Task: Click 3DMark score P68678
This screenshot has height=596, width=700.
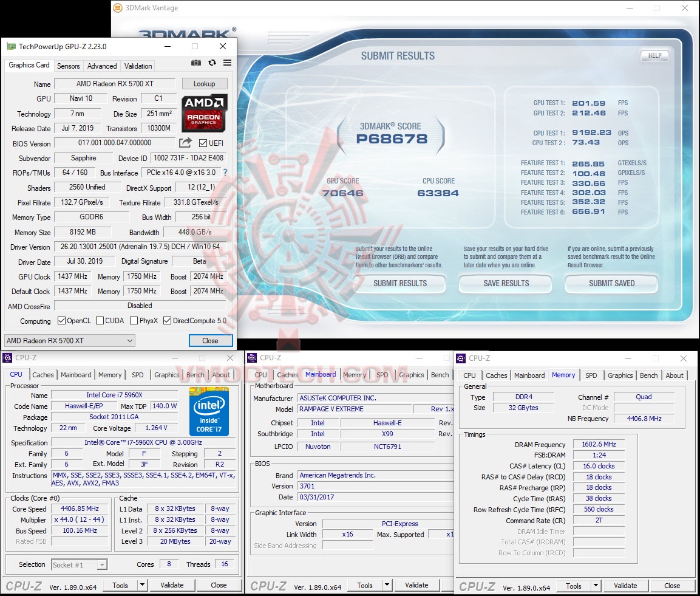Action: click(392, 139)
